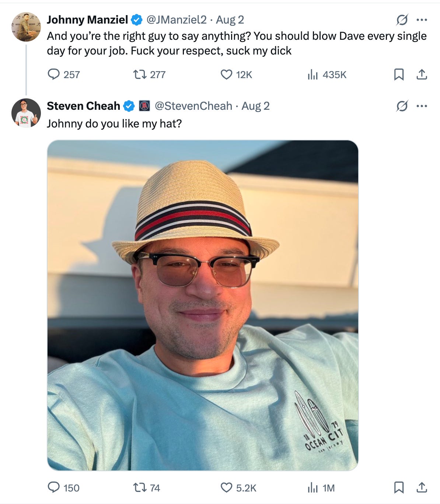Reply to Steven Cheah's tweet
440x504 pixels.
54,488
